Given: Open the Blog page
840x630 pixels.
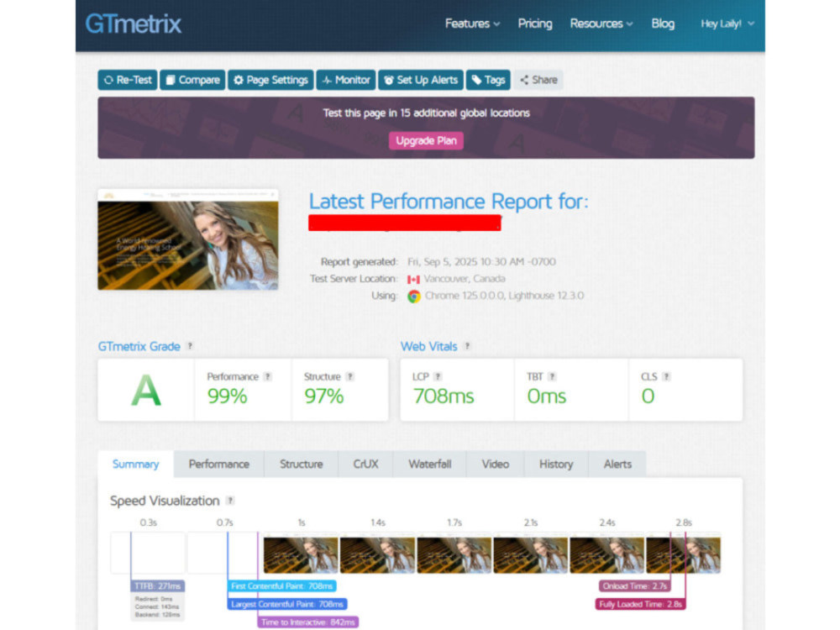Looking at the screenshot, I should [663, 24].
